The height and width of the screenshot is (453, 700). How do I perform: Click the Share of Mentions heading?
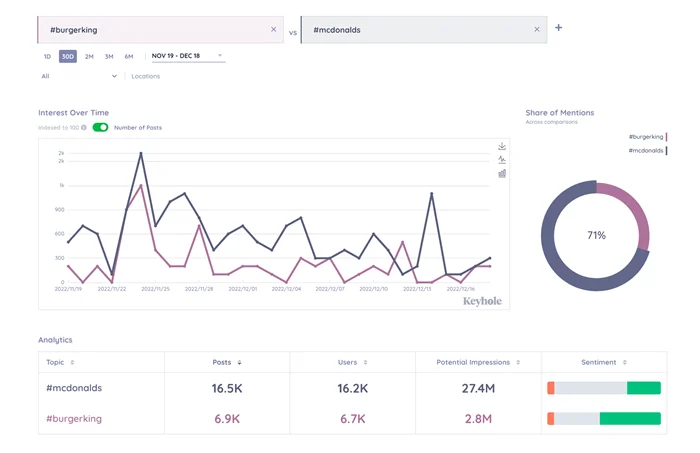560,113
